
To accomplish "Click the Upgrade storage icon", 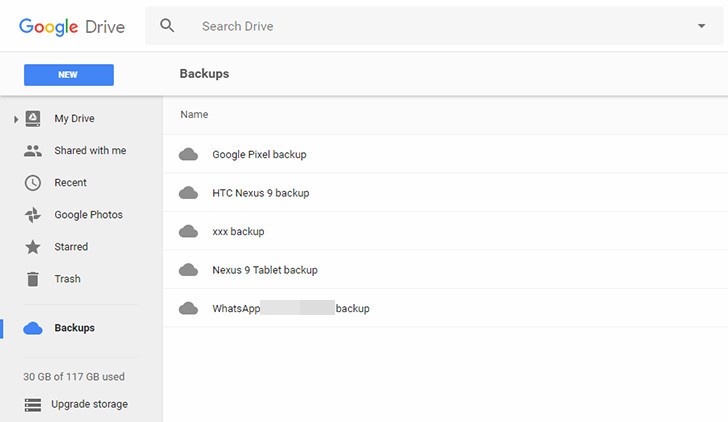I will (x=33, y=405).
